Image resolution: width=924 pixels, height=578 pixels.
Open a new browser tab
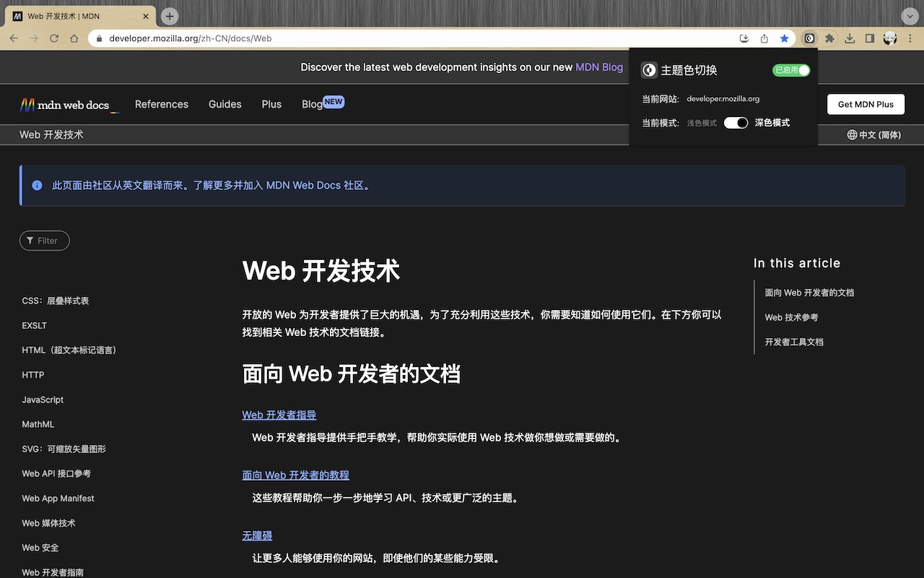click(169, 16)
